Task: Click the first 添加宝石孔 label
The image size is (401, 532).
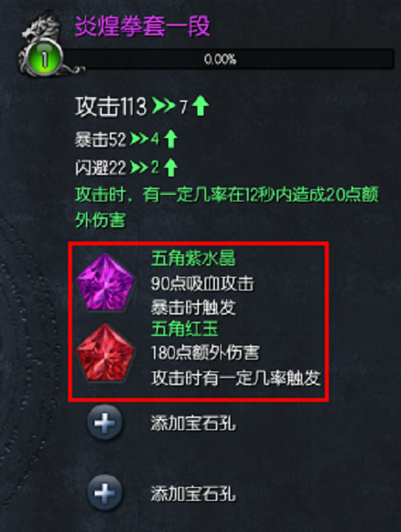Action: [193, 423]
